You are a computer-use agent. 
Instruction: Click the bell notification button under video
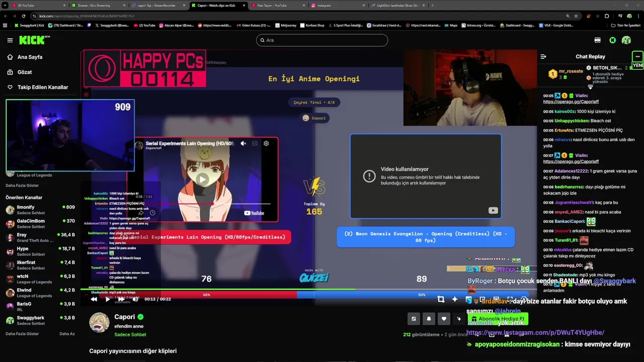[429, 319]
